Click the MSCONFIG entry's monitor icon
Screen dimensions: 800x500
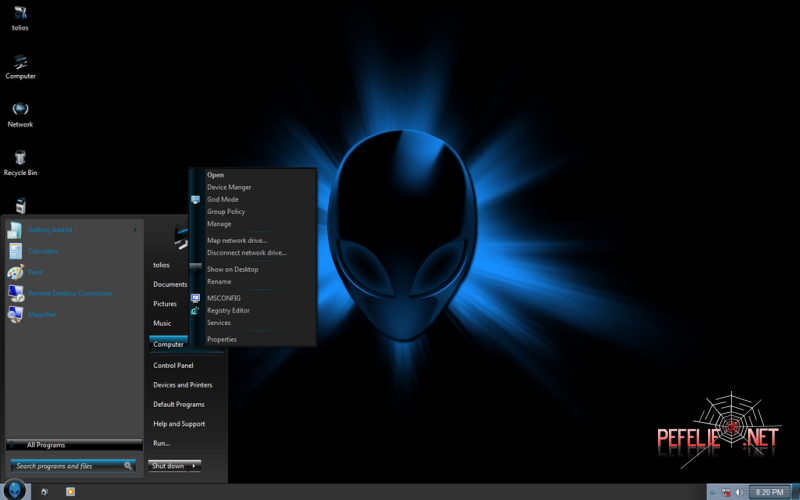tap(195, 298)
